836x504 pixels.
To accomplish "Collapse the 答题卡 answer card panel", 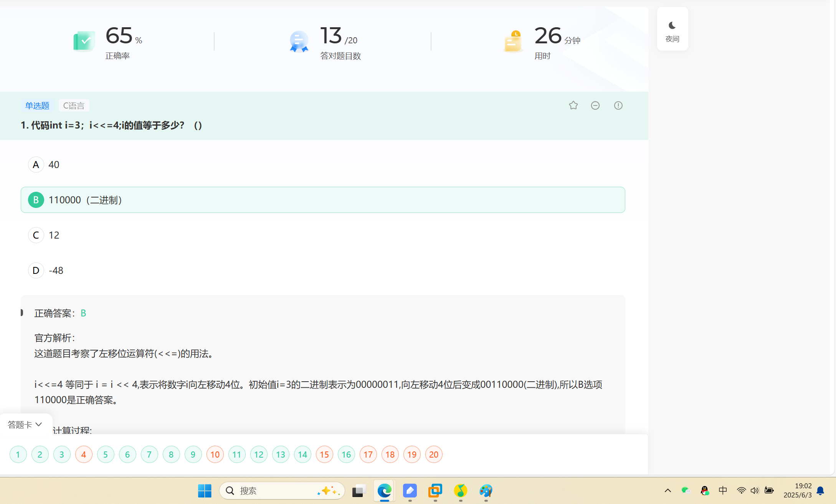I will 25,425.
